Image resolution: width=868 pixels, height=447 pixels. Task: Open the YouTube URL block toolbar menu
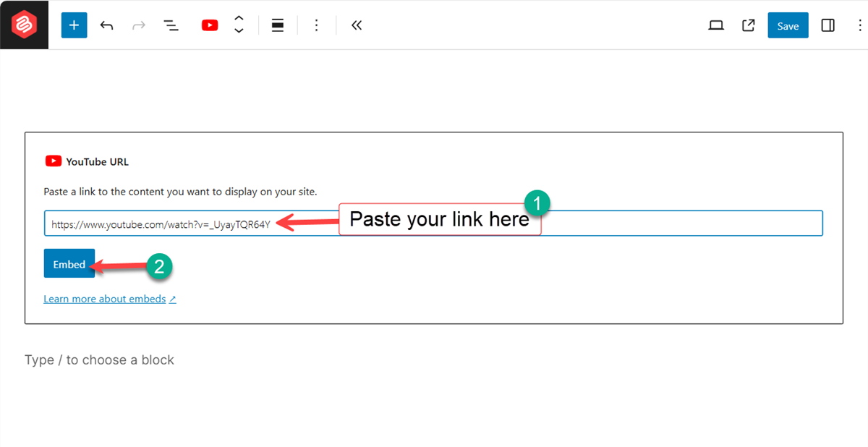coord(316,25)
